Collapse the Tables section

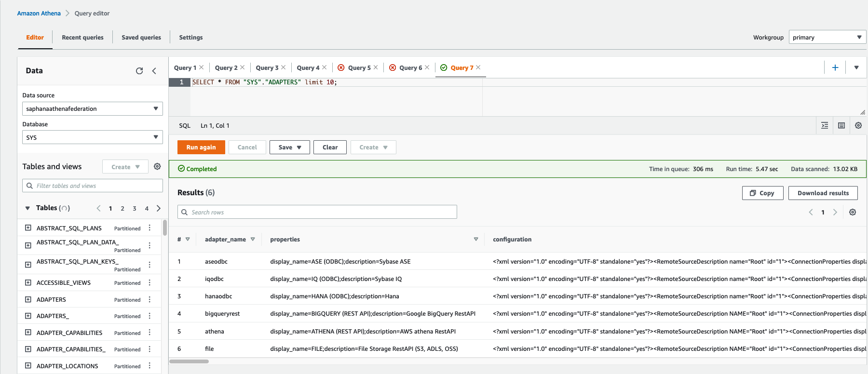[27, 208]
